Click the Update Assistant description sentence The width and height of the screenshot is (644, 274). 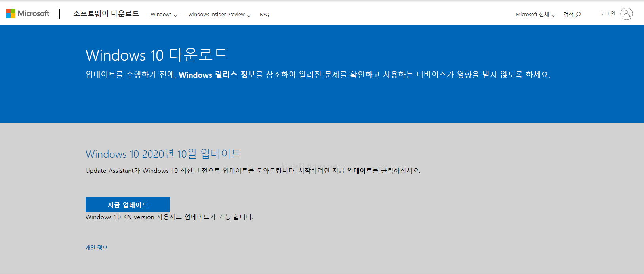253,171
